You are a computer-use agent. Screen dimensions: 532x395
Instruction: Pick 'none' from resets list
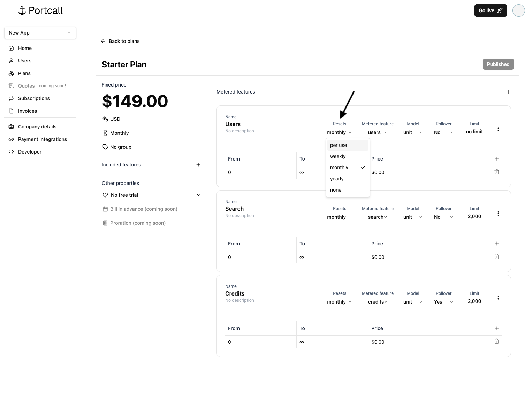coord(336,190)
